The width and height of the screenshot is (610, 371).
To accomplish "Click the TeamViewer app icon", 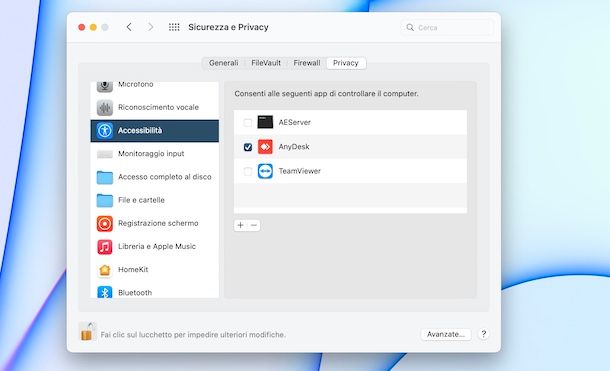I will (265, 171).
